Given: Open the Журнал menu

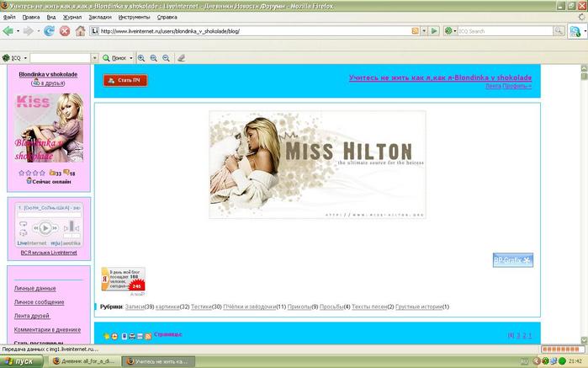Looking at the screenshot, I should [72, 18].
